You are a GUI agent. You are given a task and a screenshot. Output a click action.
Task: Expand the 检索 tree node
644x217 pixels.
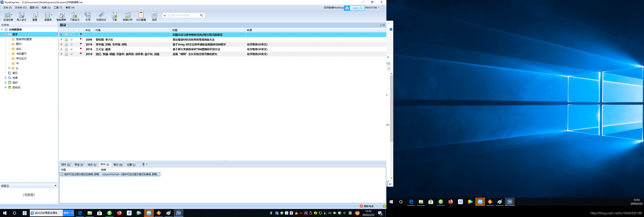pos(5,78)
